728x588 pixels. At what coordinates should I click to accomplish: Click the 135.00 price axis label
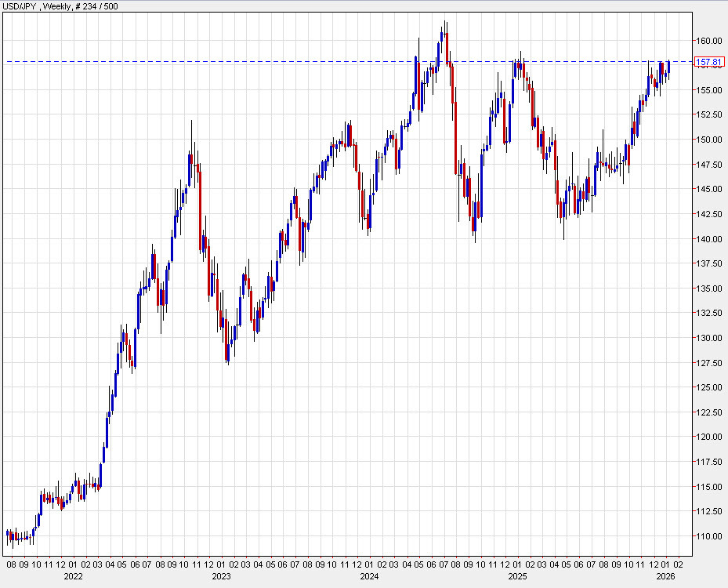coord(710,288)
